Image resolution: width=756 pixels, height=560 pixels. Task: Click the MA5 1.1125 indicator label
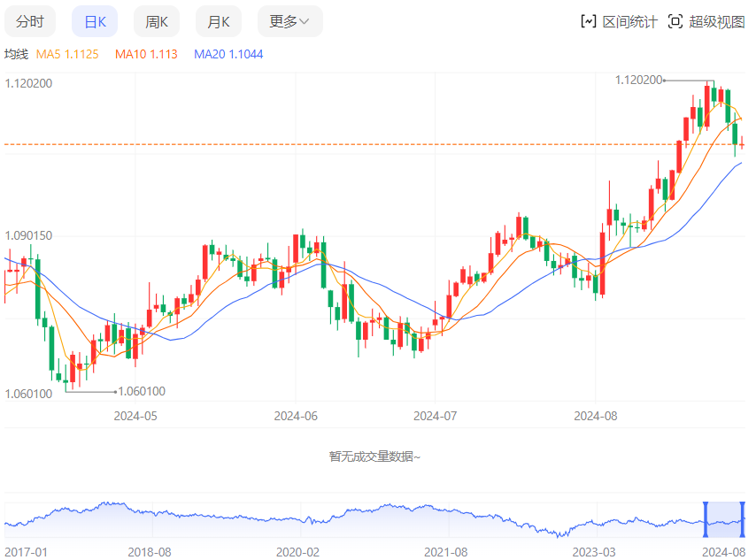click(67, 54)
